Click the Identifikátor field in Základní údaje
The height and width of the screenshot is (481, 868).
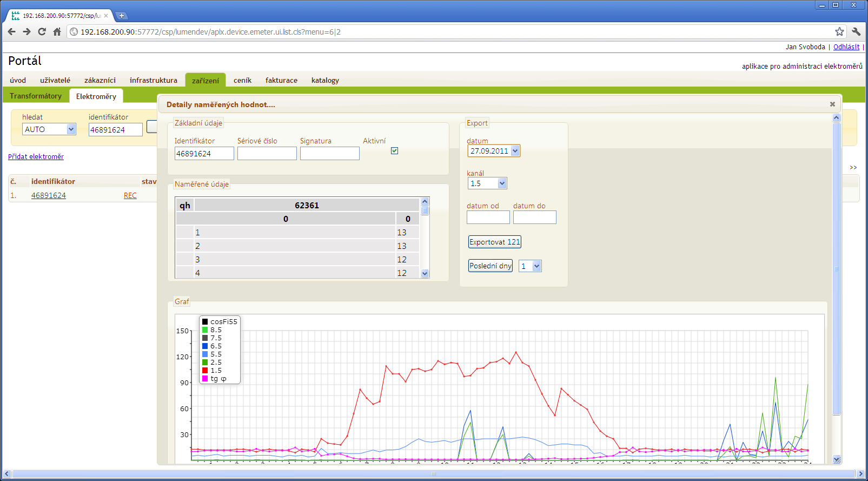click(x=204, y=154)
